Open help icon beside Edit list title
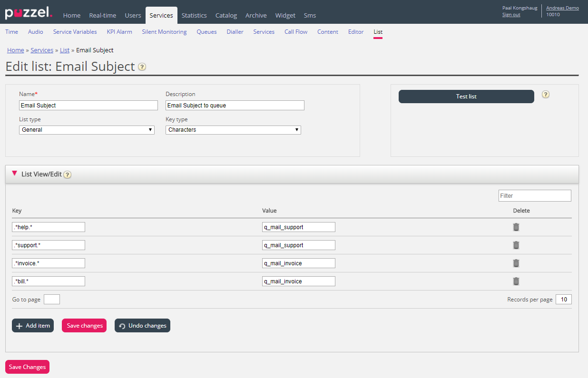This screenshot has height=378, width=588. point(142,67)
